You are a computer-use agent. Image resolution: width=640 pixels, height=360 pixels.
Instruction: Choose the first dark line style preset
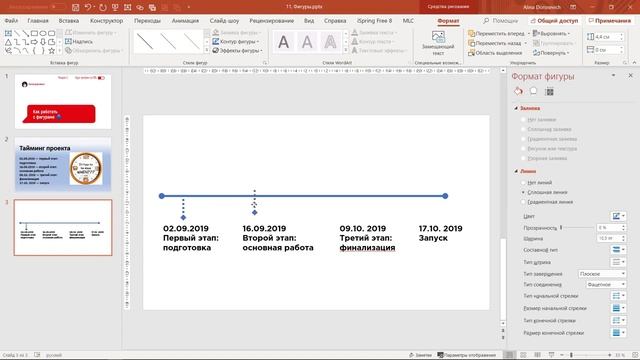(x=145, y=41)
